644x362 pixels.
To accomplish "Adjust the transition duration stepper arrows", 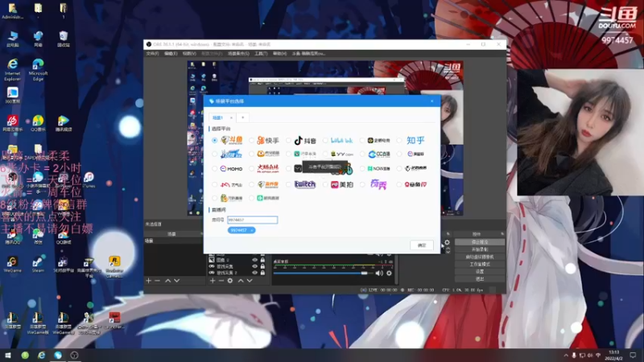I will tap(448, 250).
